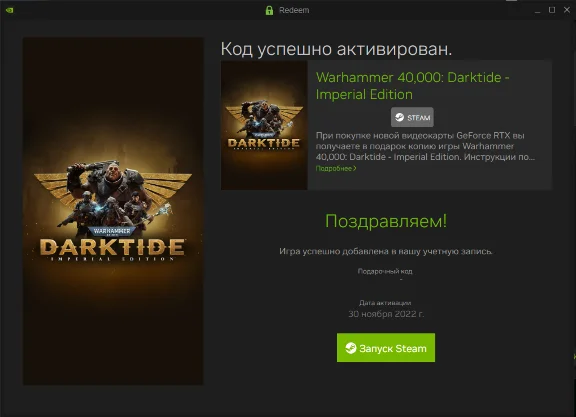Launch Steam with the green Запуск Steam button
Viewport: 576px width, 417px height.
pyautogui.click(x=386, y=348)
